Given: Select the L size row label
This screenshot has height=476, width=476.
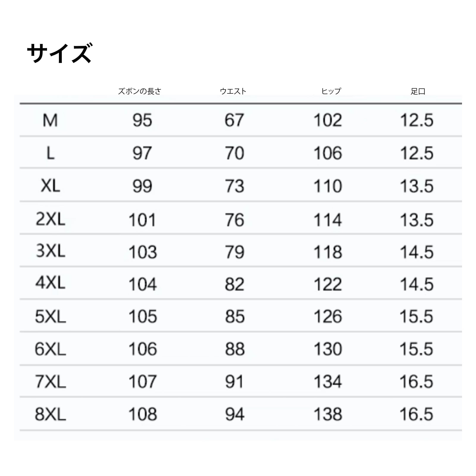Looking at the screenshot, I should [51, 154].
